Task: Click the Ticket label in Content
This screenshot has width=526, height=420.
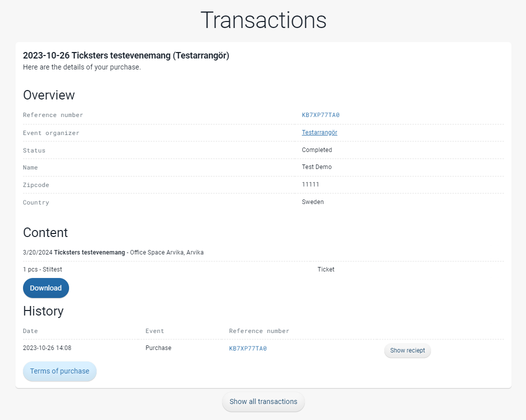Action: pyautogui.click(x=326, y=269)
